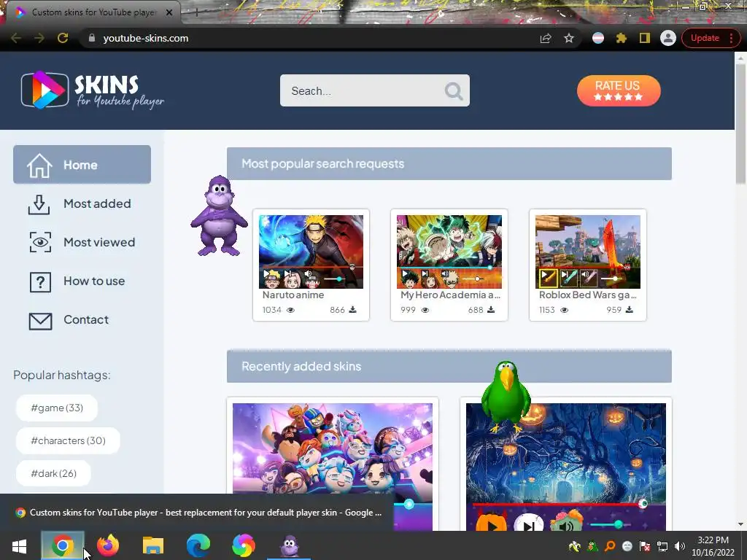
Task: Click the Most added download icon
Action: tap(39, 204)
